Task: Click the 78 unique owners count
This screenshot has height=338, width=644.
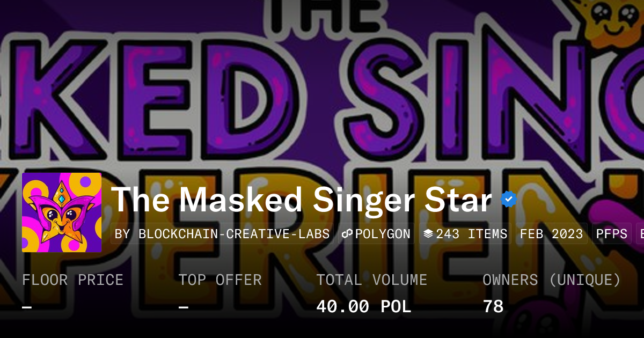Action: pos(493,307)
